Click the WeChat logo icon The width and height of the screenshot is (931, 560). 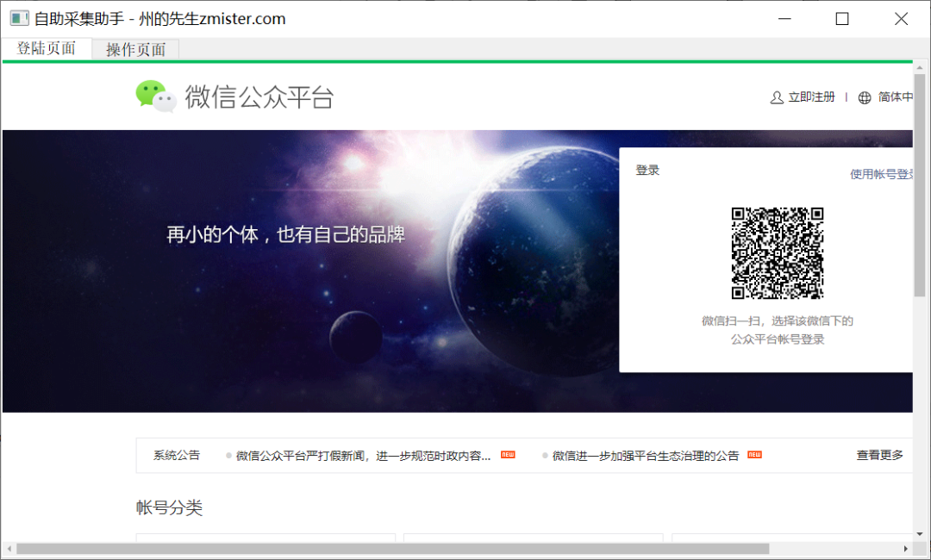(x=156, y=96)
